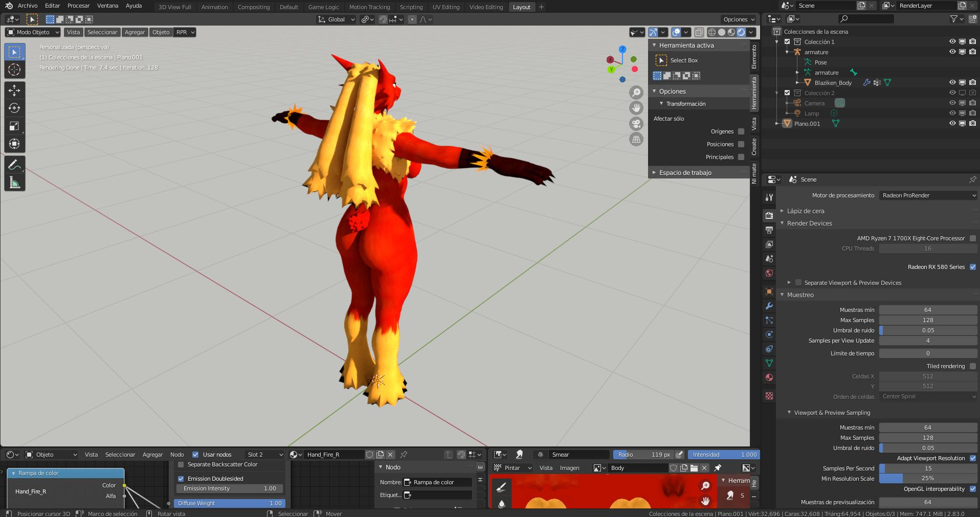
Task: Select the Measure tool
Action: click(x=14, y=183)
